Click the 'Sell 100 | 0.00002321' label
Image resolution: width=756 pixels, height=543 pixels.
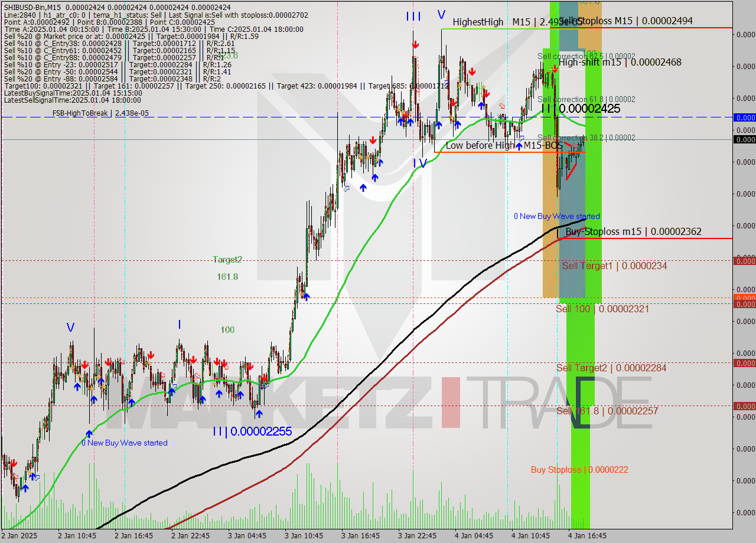[602, 309]
